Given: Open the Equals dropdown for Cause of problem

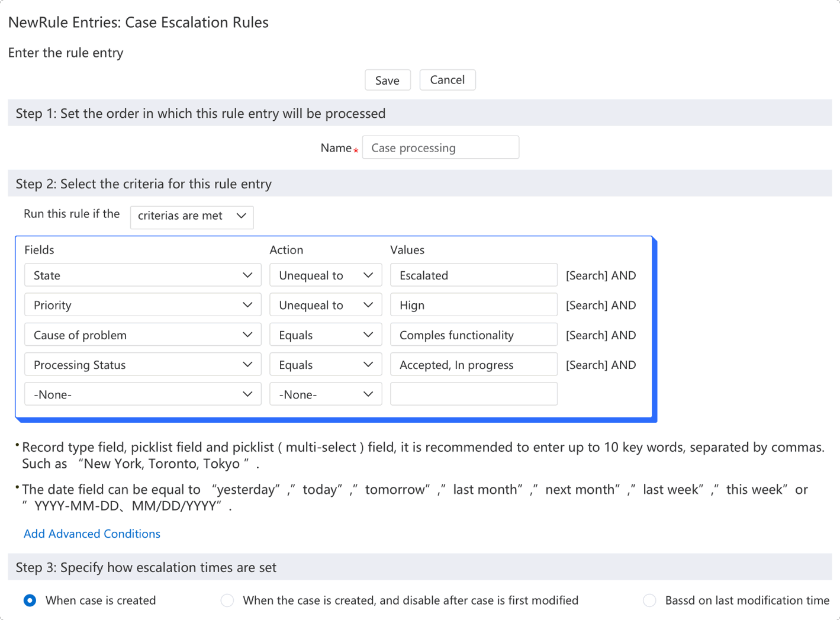Looking at the screenshot, I should (x=326, y=335).
